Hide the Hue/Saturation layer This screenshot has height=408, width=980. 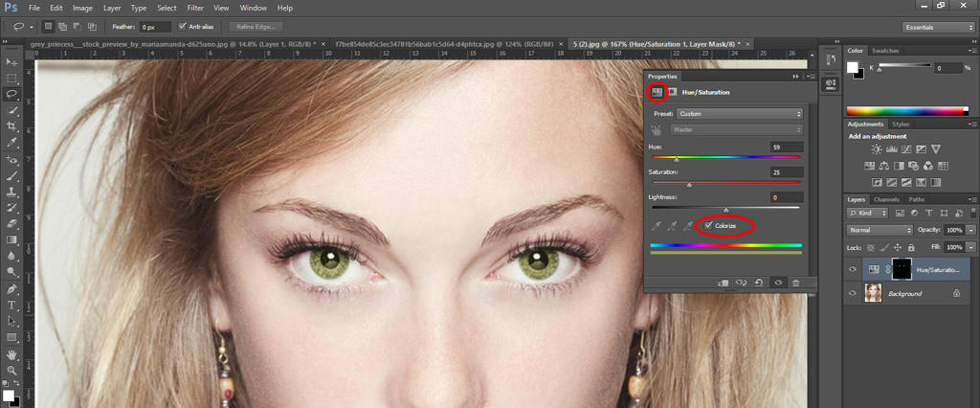[x=853, y=269]
